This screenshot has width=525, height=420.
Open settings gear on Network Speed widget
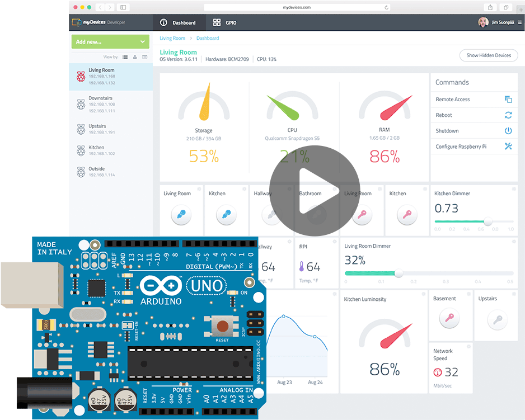click(469, 346)
